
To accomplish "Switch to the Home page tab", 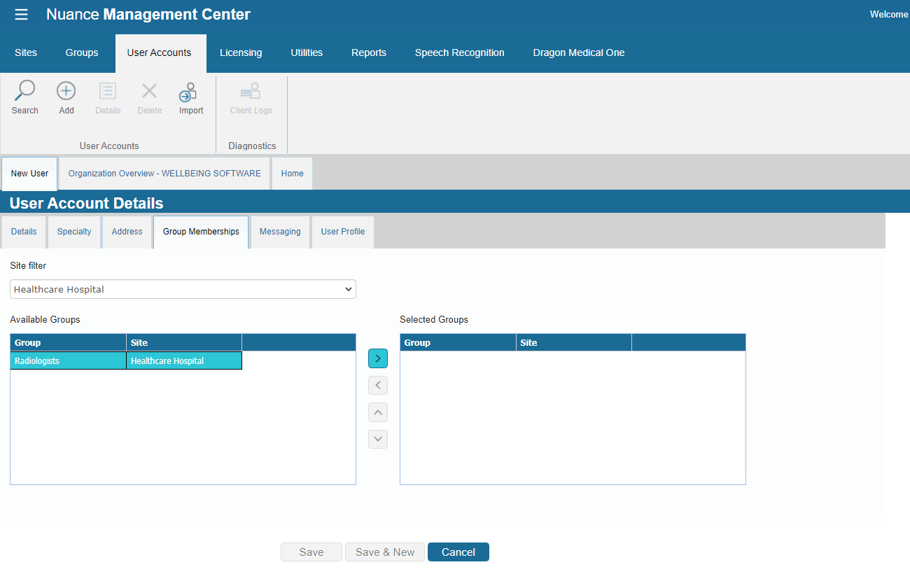I will [x=293, y=174].
